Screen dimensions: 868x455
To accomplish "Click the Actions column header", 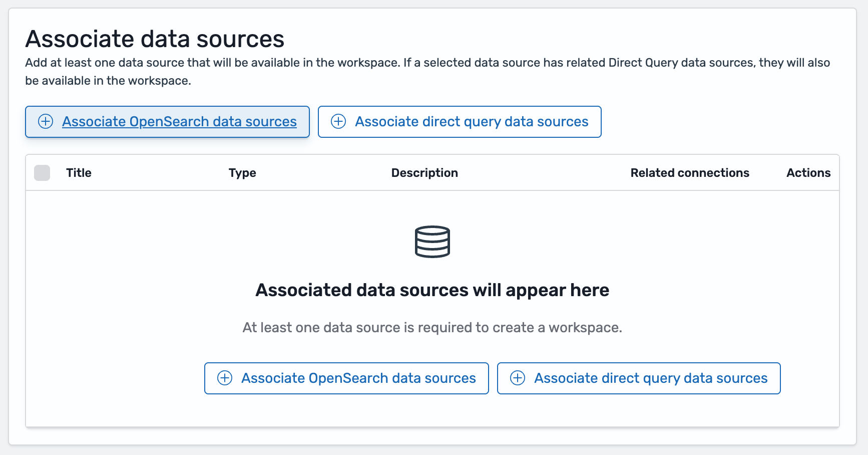I will [x=808, y=173].
